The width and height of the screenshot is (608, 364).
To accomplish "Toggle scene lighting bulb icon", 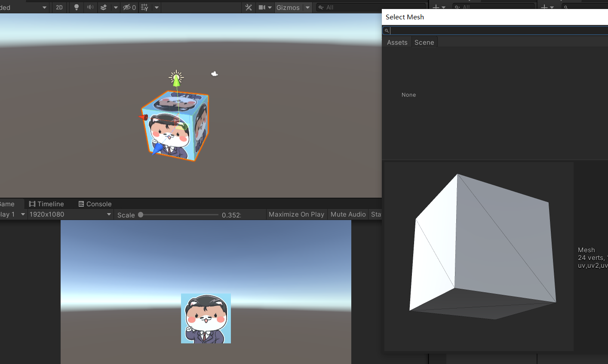I will tap(77, 7).
